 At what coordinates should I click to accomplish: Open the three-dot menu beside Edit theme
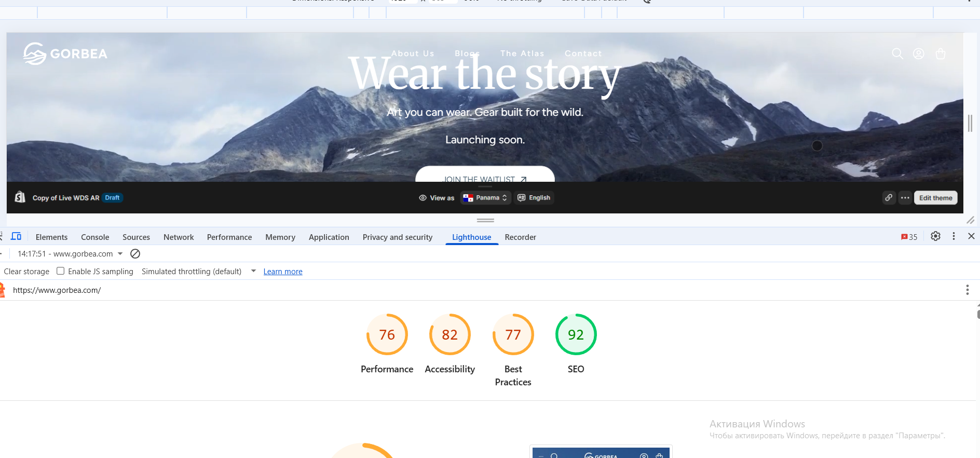tap(905, 198)
